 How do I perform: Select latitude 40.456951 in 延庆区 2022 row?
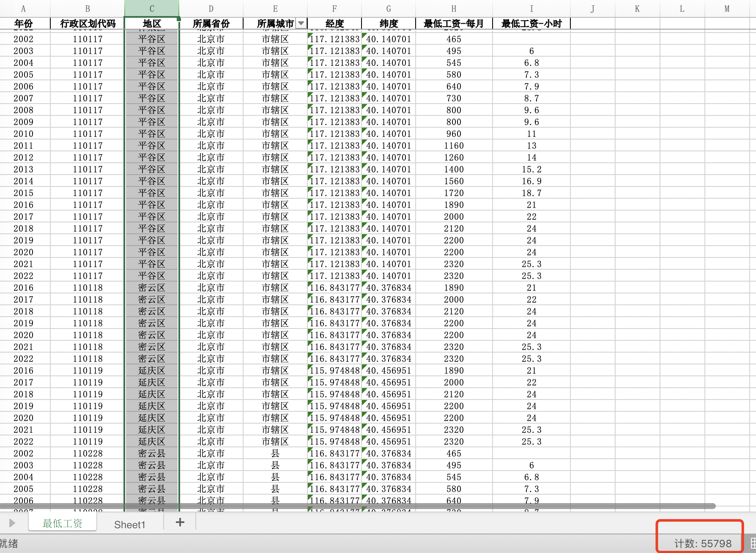389,441
